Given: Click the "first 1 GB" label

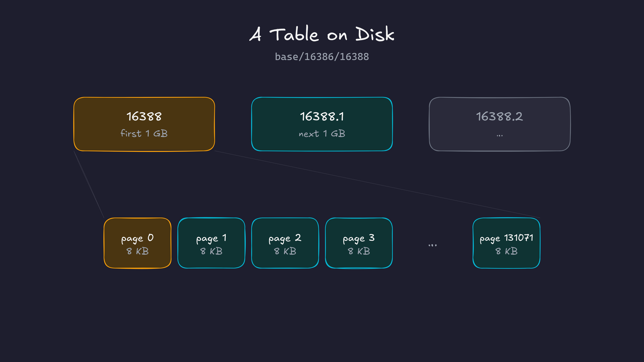Looking at the screenshot, I should 144,133.
